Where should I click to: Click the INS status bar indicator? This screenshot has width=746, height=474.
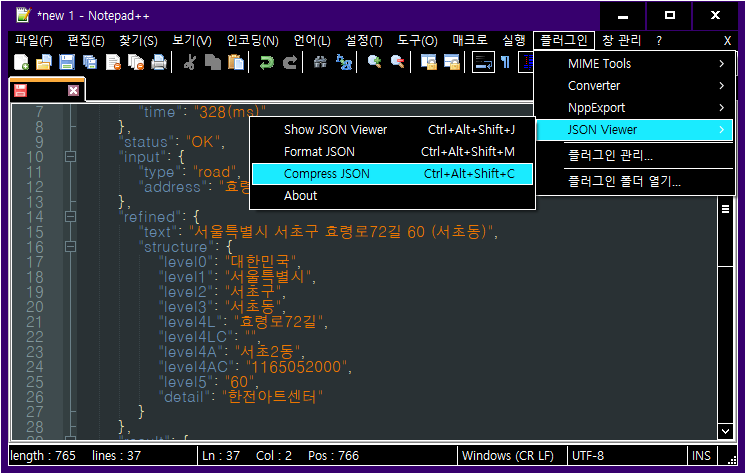click(x=701, y=455)
